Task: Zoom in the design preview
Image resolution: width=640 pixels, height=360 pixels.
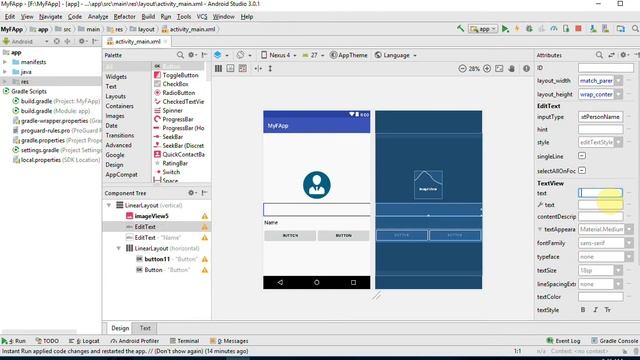Action: click(x=487, y=69)
